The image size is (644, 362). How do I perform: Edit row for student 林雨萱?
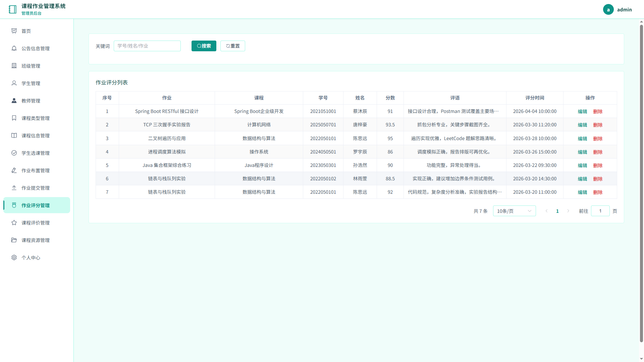[x=582, y=179]
